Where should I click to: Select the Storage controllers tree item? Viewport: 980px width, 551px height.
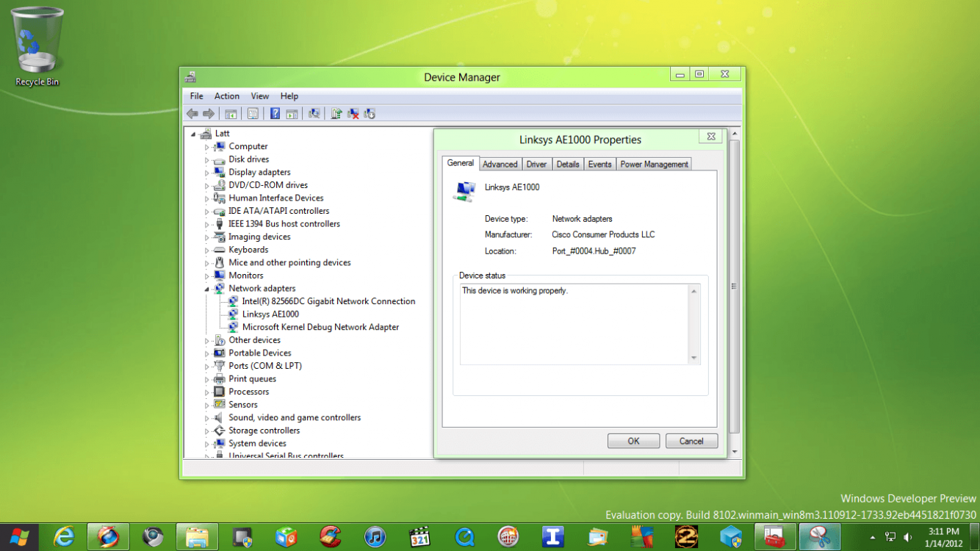[x=264, y=431]
